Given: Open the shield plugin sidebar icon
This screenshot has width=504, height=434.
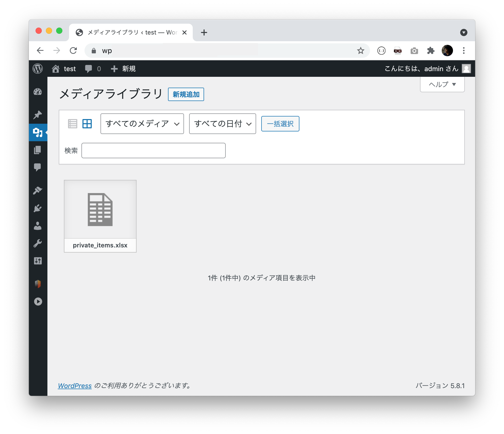Looking at the screenshot, I should (x=38, y=284).
